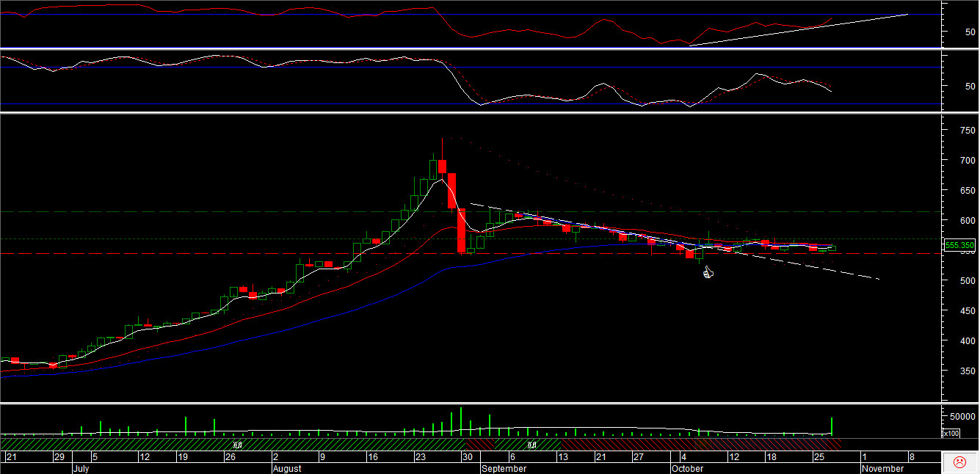This screenshot has height=474, width=980.
Task: Click the marker icon in green hatched band
Action: (x=237, y=445)
